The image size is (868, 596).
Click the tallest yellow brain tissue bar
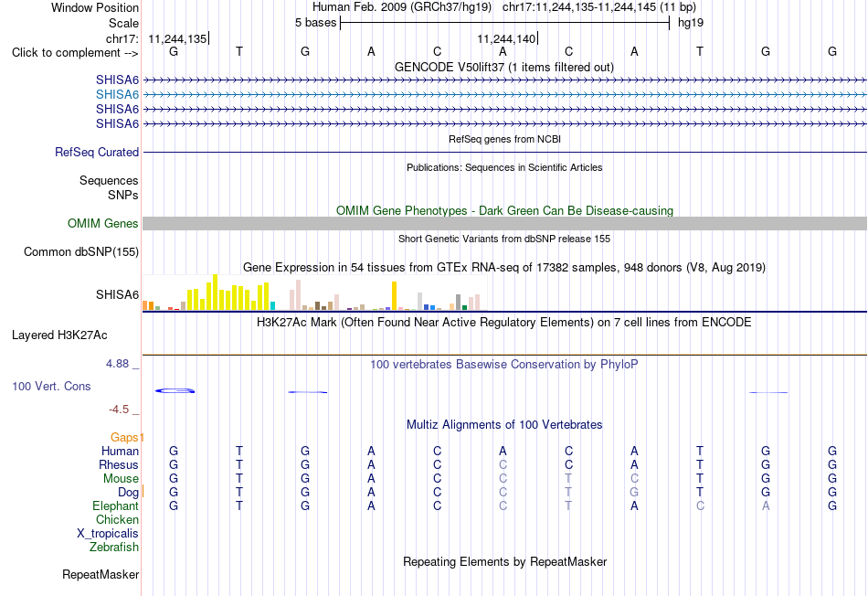216,292
